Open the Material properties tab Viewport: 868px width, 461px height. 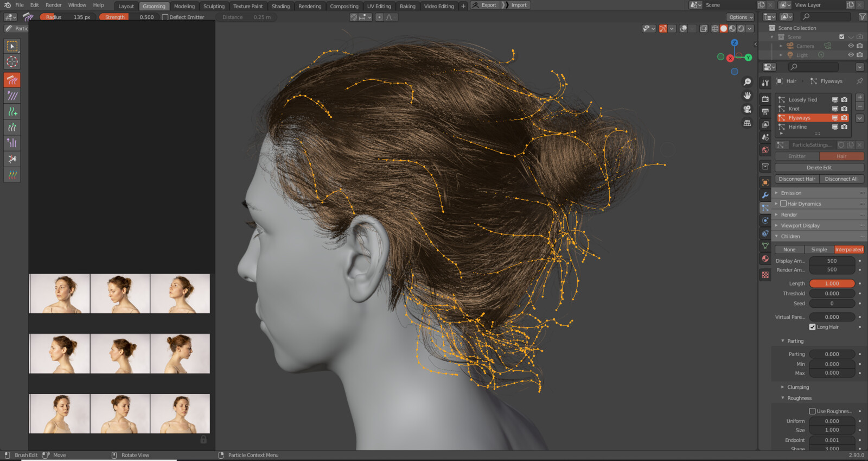click(x=765, y=258)
